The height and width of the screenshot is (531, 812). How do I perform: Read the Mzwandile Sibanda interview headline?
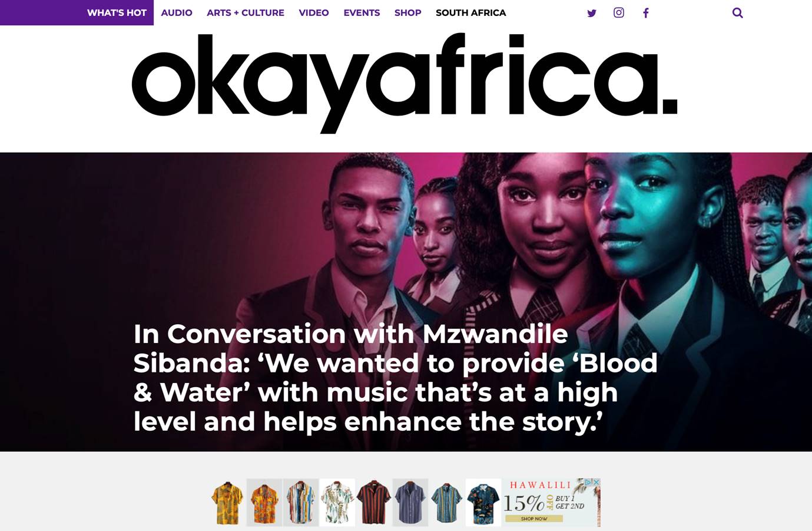tap(395, 377)
